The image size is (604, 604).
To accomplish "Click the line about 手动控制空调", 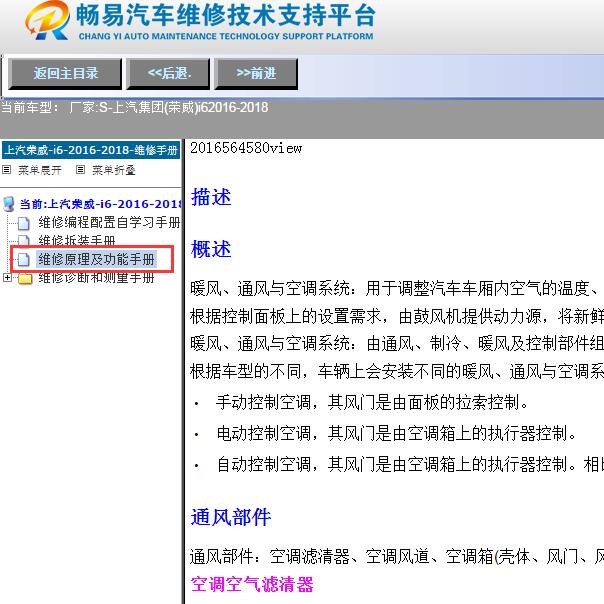I will [x=372, y=403].
